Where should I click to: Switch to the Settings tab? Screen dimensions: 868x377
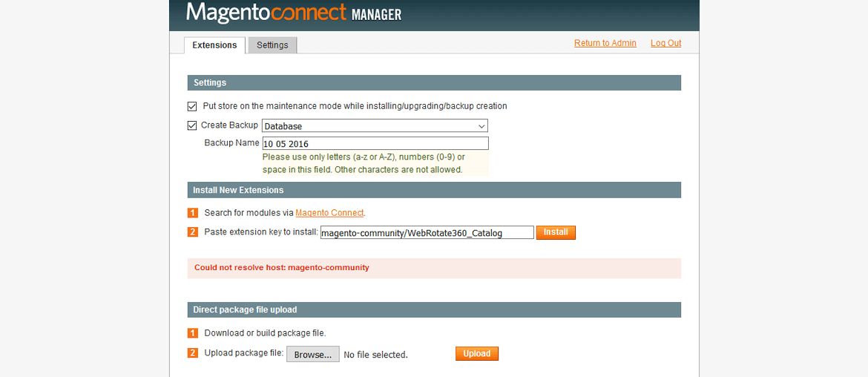(x=272, y=45)
